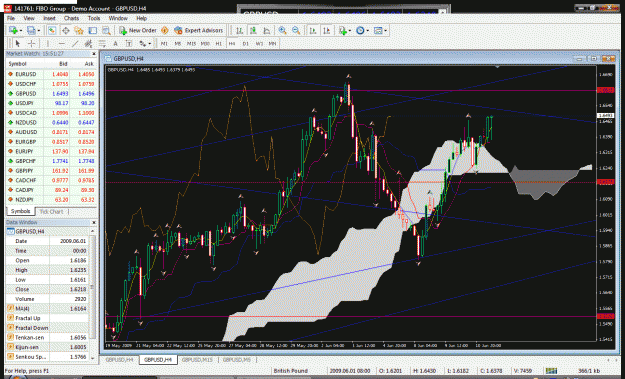Viewport: 625px width, 379px height.
Task: Close the Data Window panel
Action: 94,222
